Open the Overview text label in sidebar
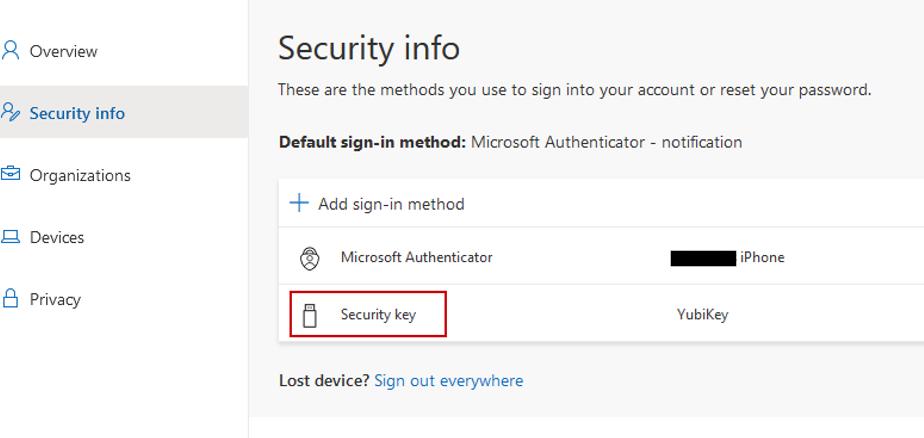The height and width of the screenshot is (438, 924). [63, 51]
